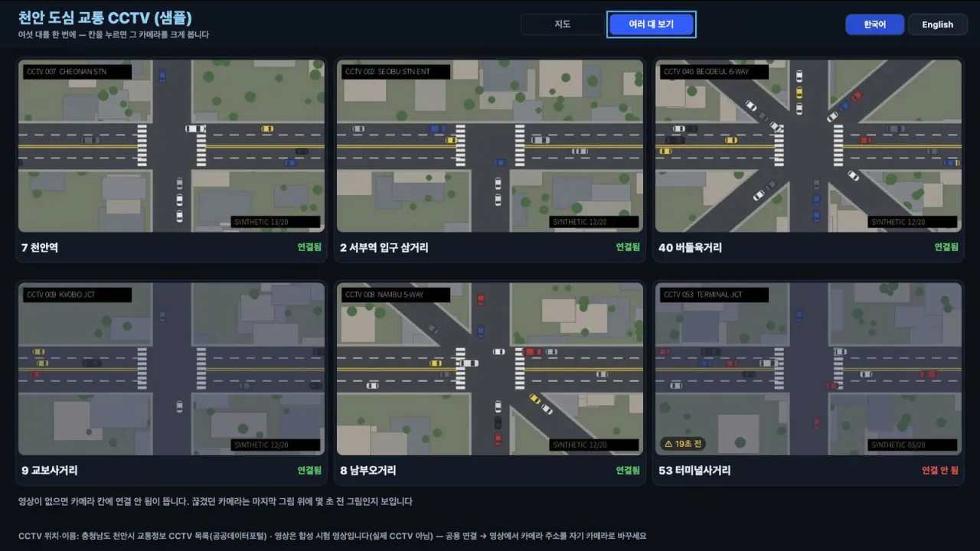Switch language to 한국어
980x551 pixels.
coord(875,24)
